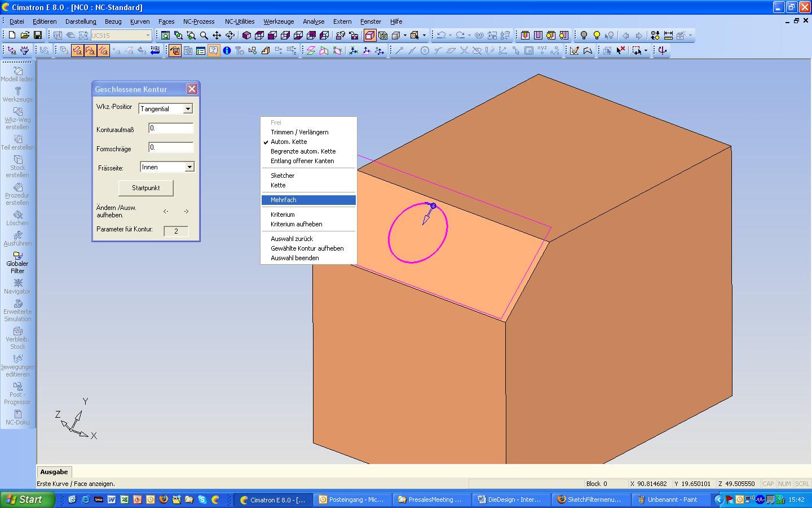Open the Wkz.-Position Tangential dropdown
Image resolution: width=812 pixels, height=508 pixels.
pos(188,109)
